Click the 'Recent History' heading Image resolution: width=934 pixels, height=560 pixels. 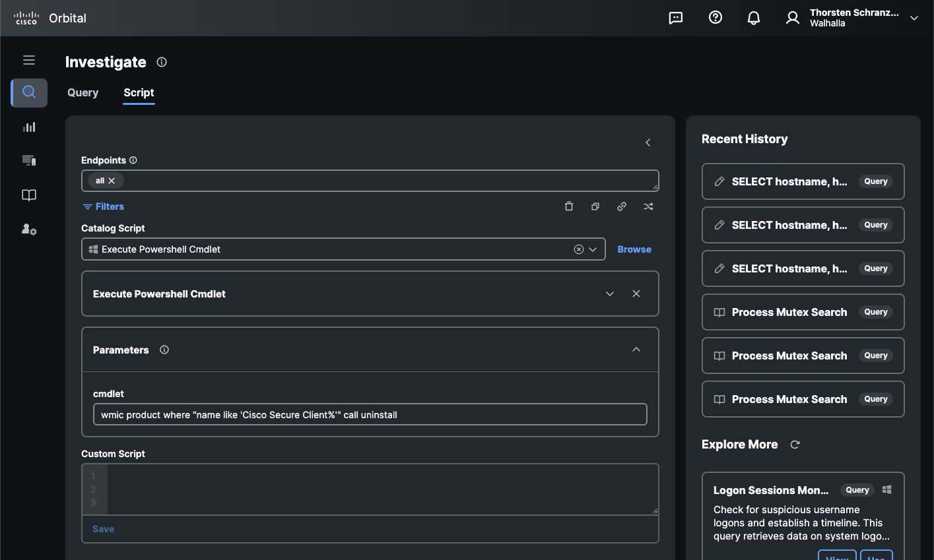pyautogui.click(x=745, y=139)
